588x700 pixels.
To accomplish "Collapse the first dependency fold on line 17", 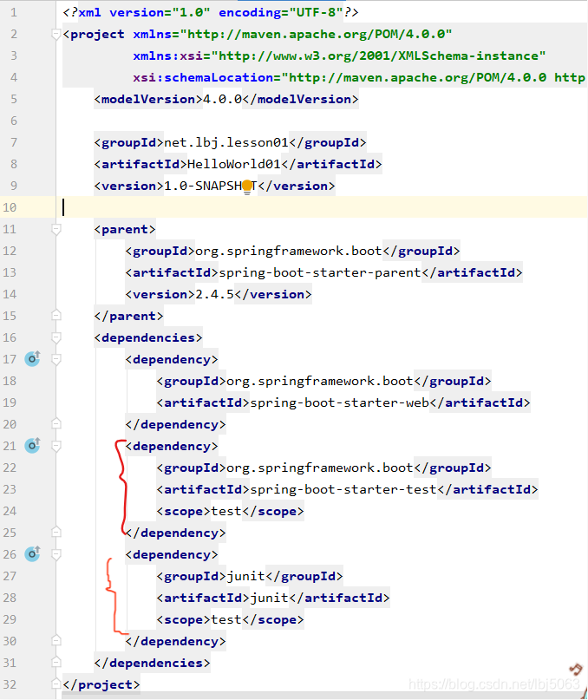I will (56, 359).
